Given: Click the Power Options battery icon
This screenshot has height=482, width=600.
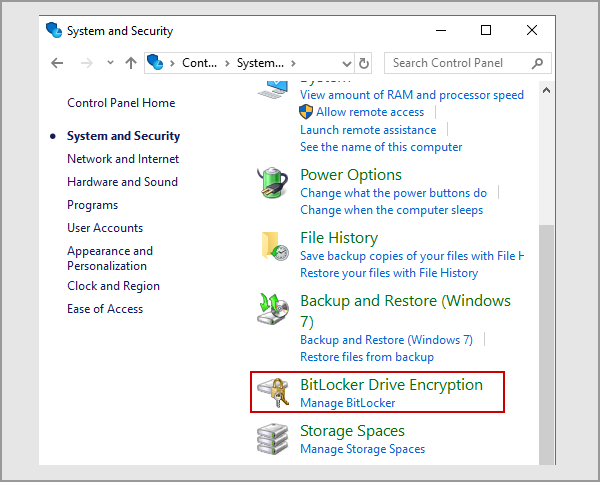Looking at the screenshot, I should (x=272, y=182).
